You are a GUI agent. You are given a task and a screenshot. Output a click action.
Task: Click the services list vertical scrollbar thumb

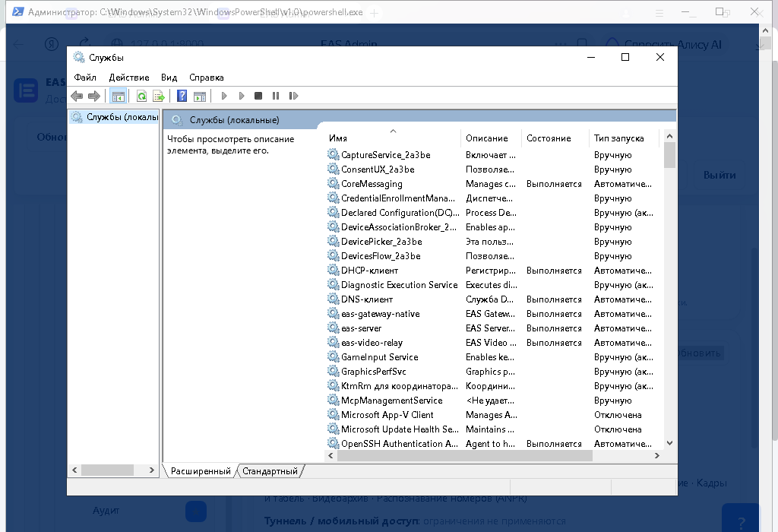coord(669,155)
